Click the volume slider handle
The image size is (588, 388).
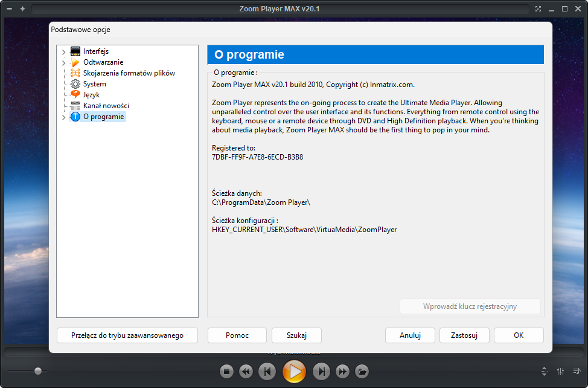pyautogui.click(x=38, y=371)
